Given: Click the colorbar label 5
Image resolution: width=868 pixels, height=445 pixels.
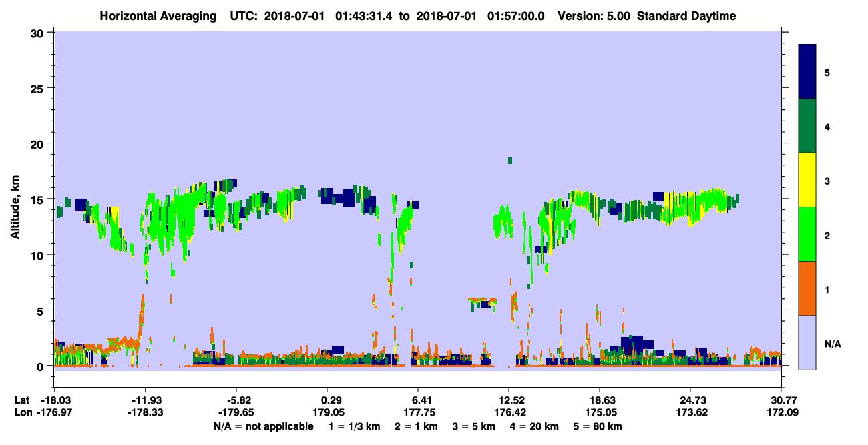Looking at the screenshot, I should click(x=827, y=72).
